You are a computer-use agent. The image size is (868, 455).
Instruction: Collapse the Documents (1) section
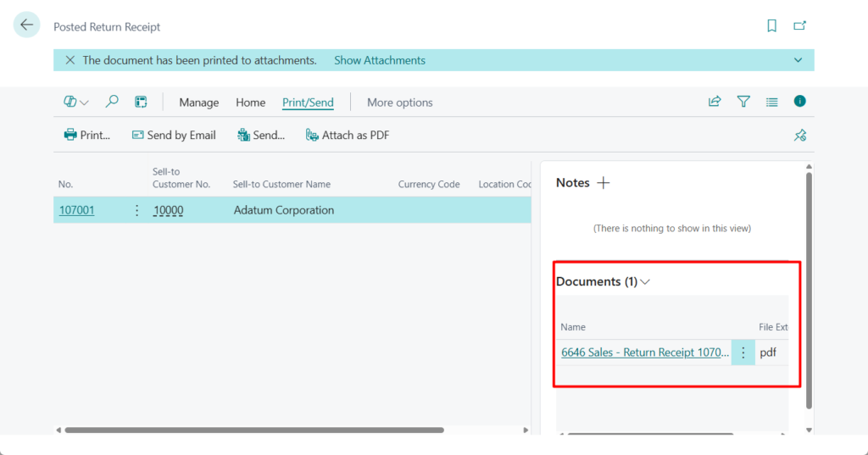645,282
